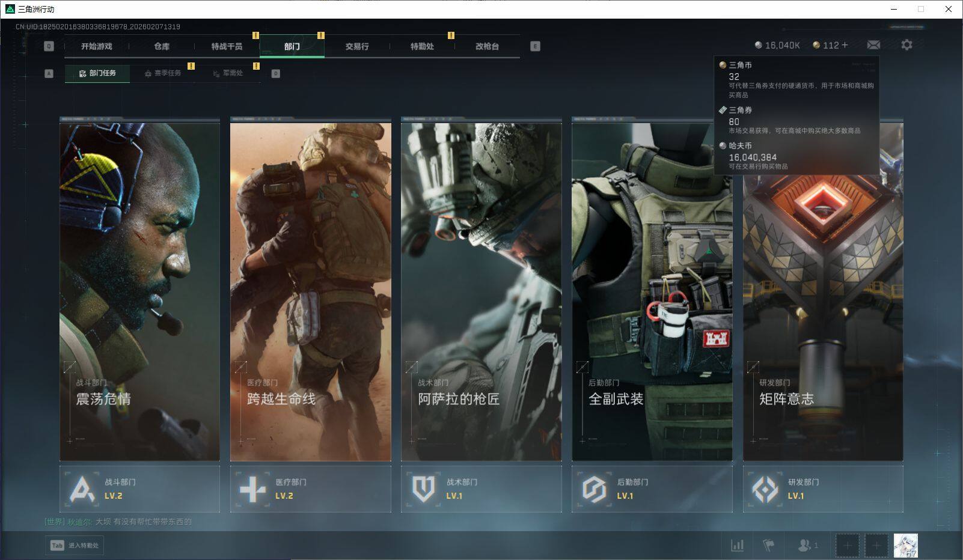This screenshot has height=560, width=963.
Task: Select the 部门任务 sub-tab
Action: coord(97,73)
